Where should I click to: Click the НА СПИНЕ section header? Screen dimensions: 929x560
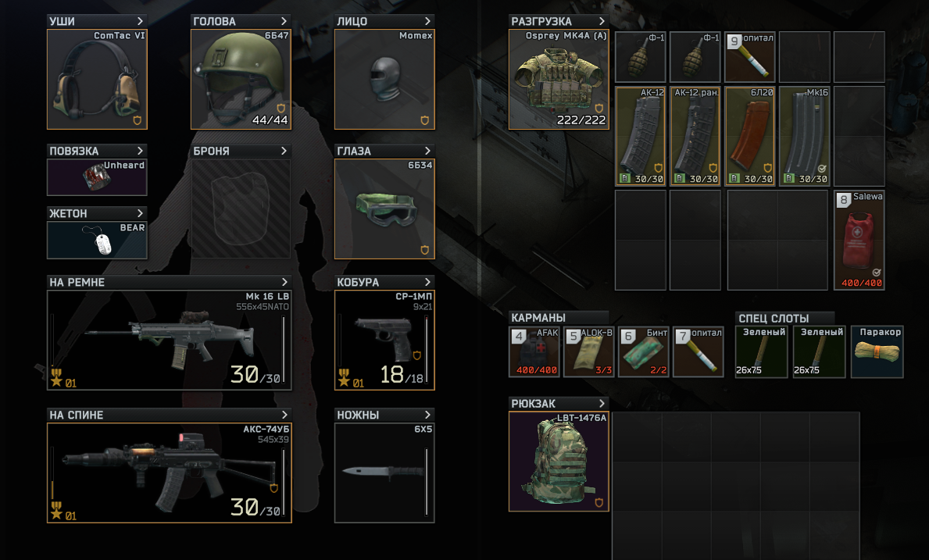click(170, 415)
